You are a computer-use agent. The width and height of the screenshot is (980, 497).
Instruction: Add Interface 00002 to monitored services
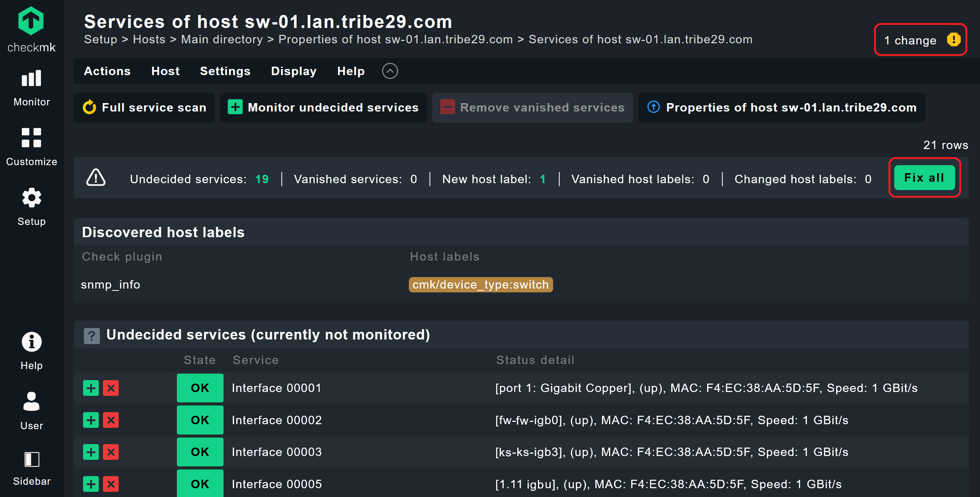[91, 420]
